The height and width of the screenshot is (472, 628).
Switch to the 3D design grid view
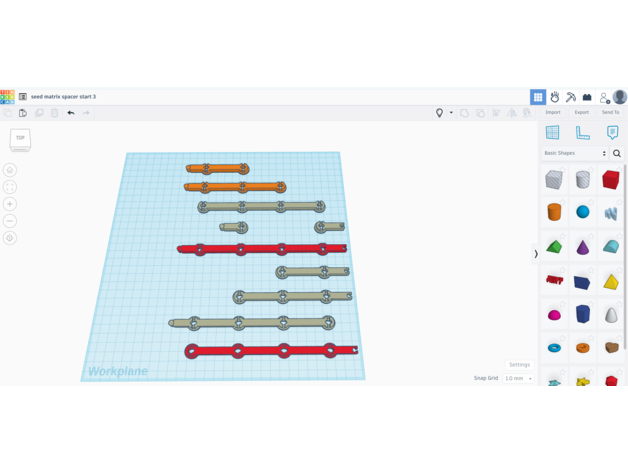(x=538, y=97)
